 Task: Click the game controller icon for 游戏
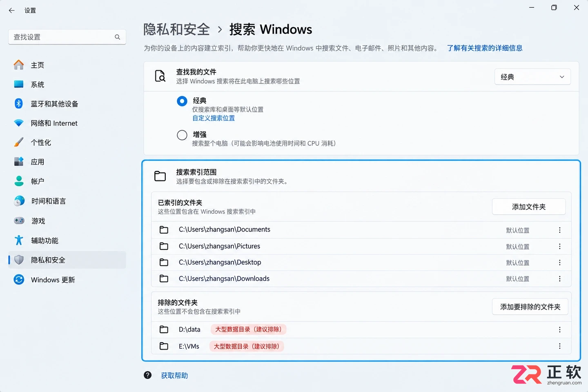pyautogui.click(x=19, y=221)
